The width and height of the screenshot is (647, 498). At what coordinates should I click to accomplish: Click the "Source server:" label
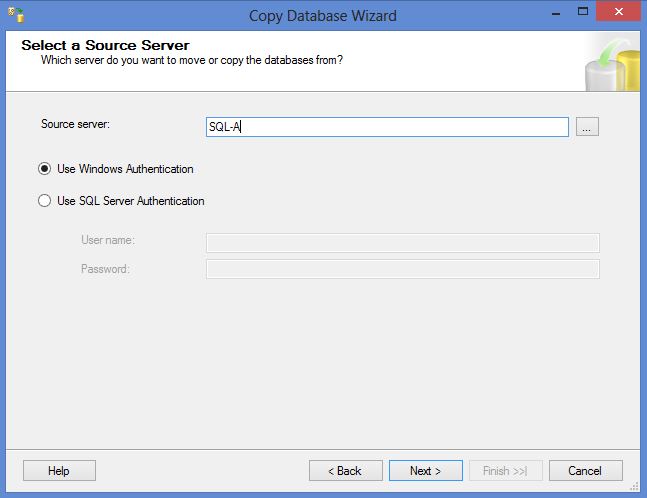(75, 124)
